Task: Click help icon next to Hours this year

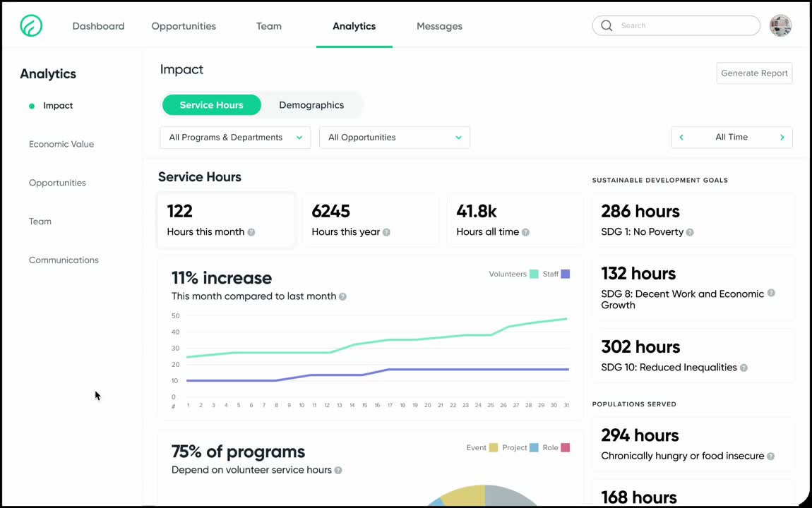Action: [386, 232]
